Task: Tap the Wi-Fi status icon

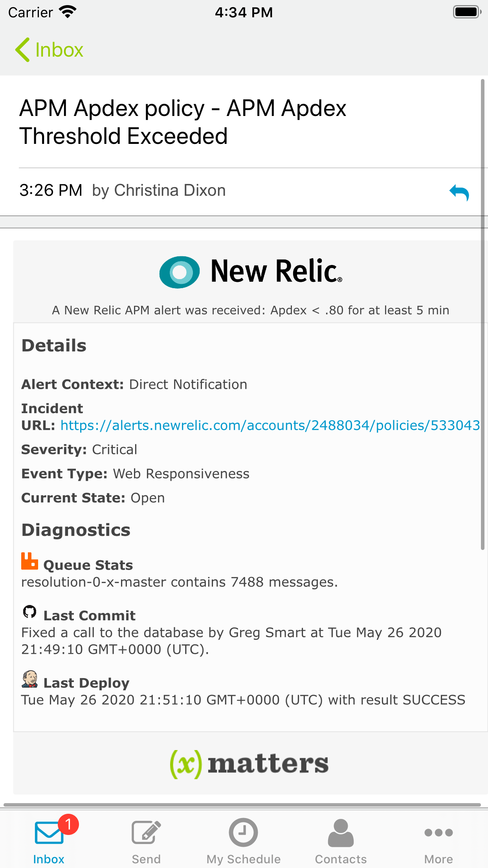Action: (x=68, y=12)
